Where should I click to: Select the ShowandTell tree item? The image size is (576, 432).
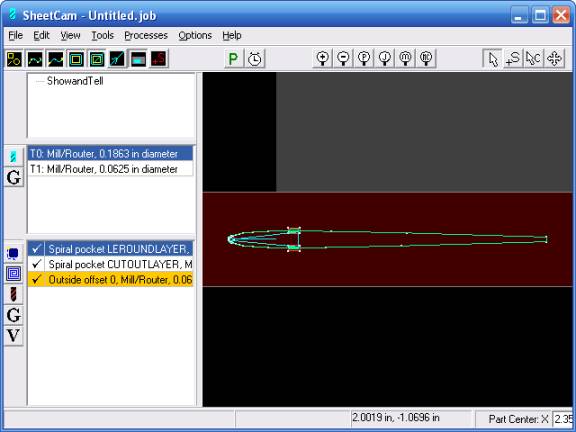(x=75, y=81)
